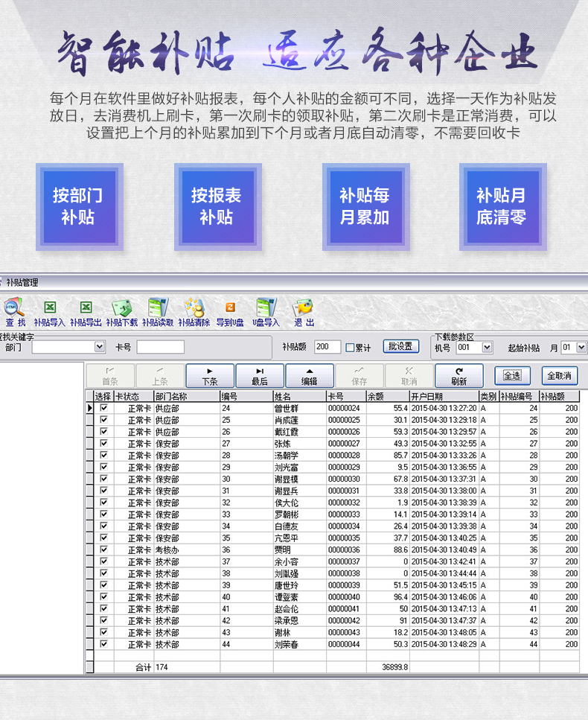Export with 导到U盘 icon
588x720 pixels.
click(230, 312)
